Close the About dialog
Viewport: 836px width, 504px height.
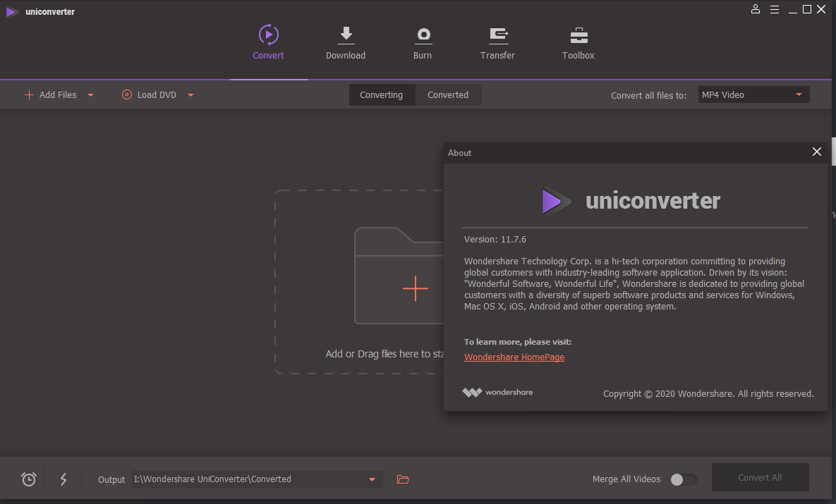[x=817, y=152]
